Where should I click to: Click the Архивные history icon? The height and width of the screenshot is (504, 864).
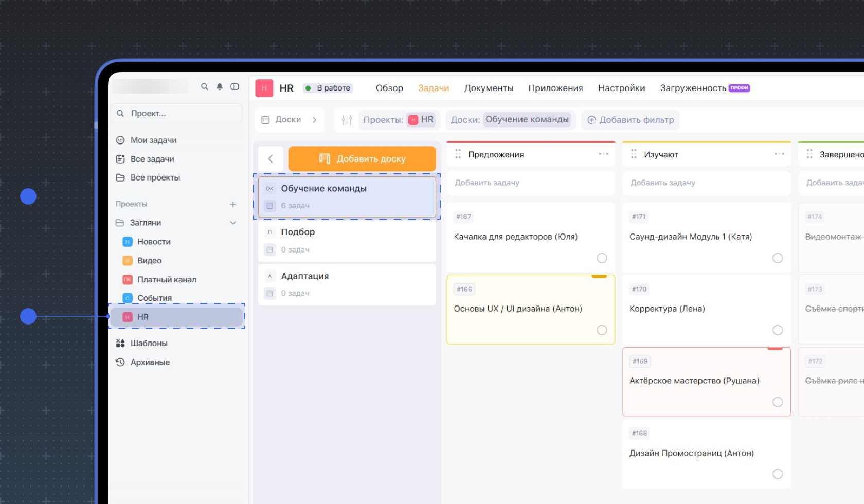pyautogui.click(x=120, y=362)
